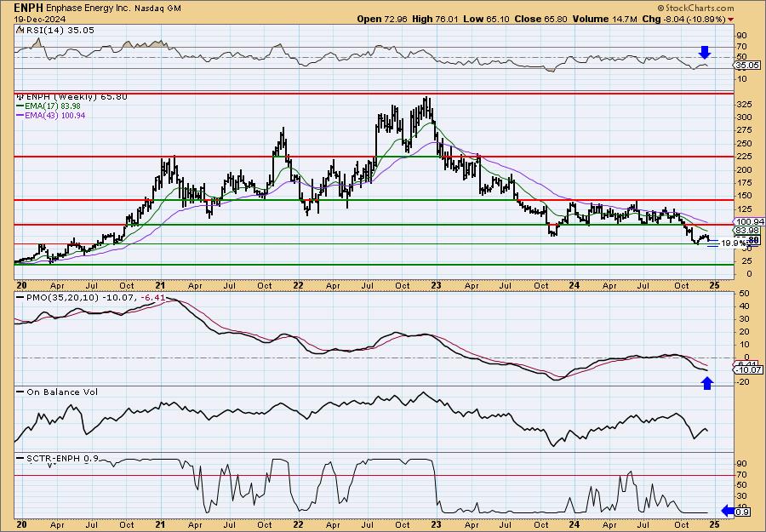Viewport: 766px width, 532px height.
Task: Select the 'EMA(17) 83.98' legend text
Action: (x=53, y=106)
